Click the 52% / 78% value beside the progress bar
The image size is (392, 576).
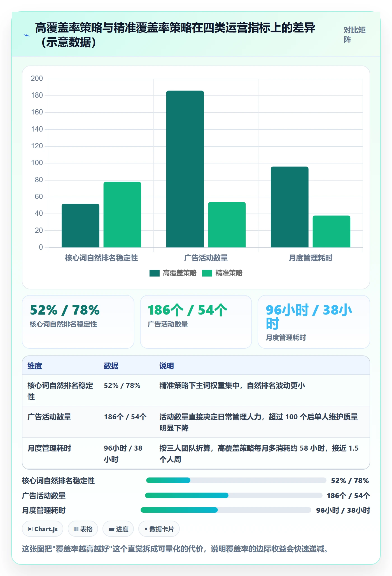pyautogui.click(x=350, y=481)
